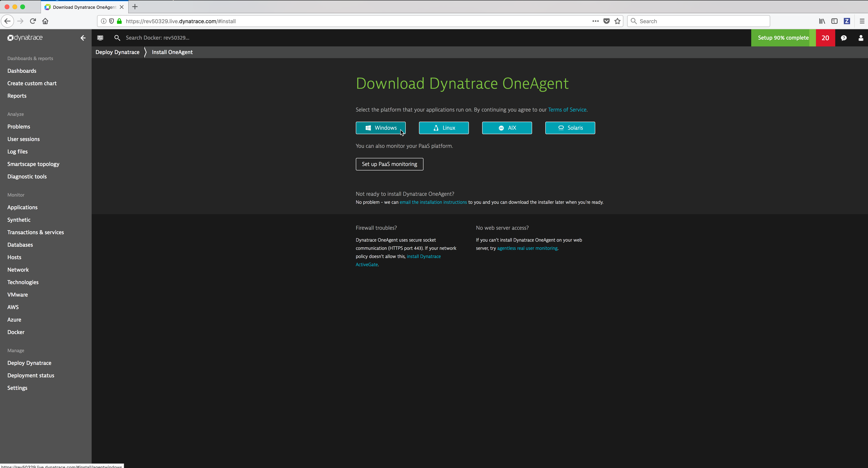Image resolution: width=868 pixels, height=468 pixels.
Task: Reload the page
Action: click(33, 21)
